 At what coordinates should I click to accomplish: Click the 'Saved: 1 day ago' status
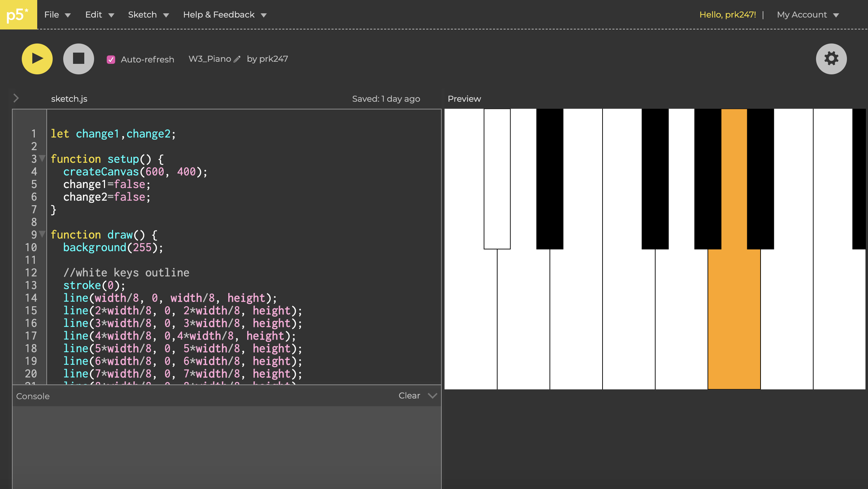pyautogui.click(x=386, y=99)
